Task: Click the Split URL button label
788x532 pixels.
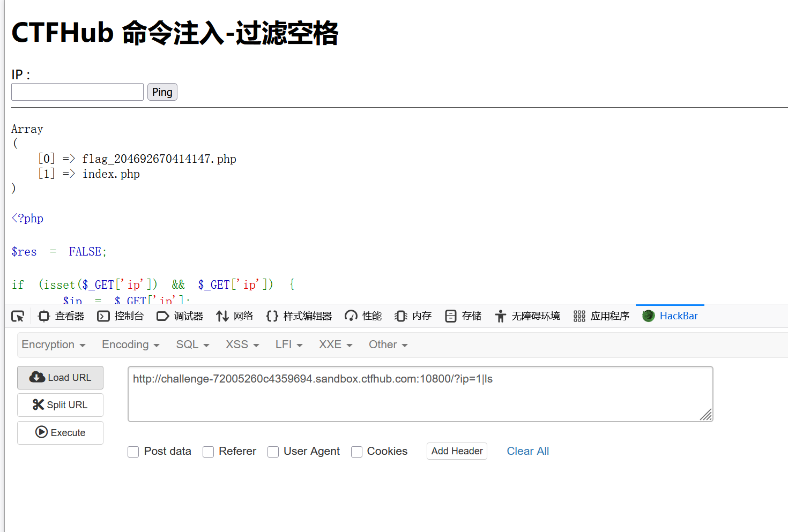Action: click(x=67, y=405)
